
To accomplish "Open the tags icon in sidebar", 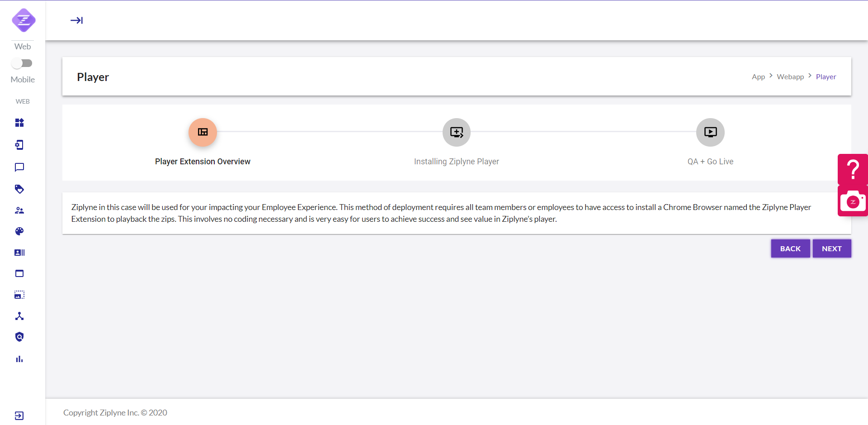I will [19, 189].
